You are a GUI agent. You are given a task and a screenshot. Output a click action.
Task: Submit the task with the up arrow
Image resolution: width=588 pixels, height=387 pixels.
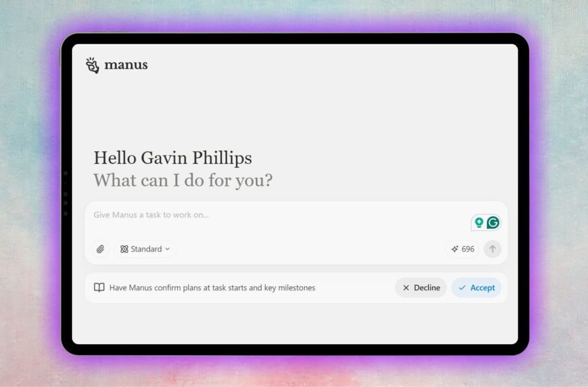pyautogui.click(x=493, y=249)
